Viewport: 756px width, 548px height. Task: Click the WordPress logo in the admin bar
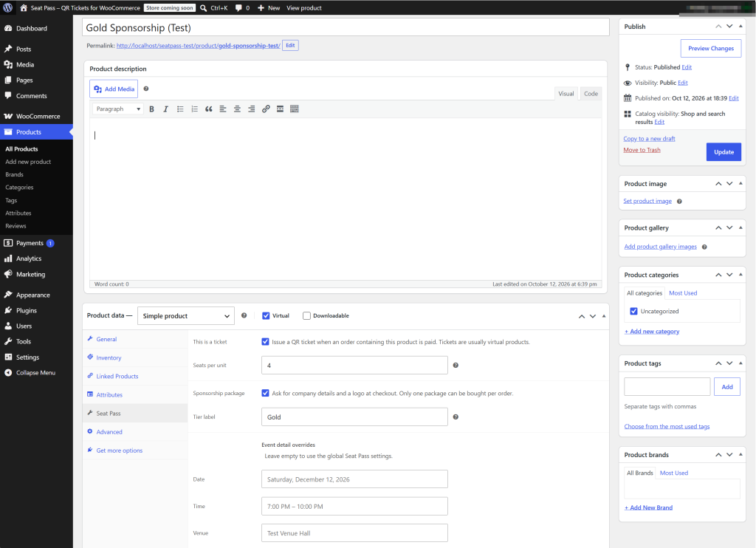pyautogui.click(x=7, y=7)
